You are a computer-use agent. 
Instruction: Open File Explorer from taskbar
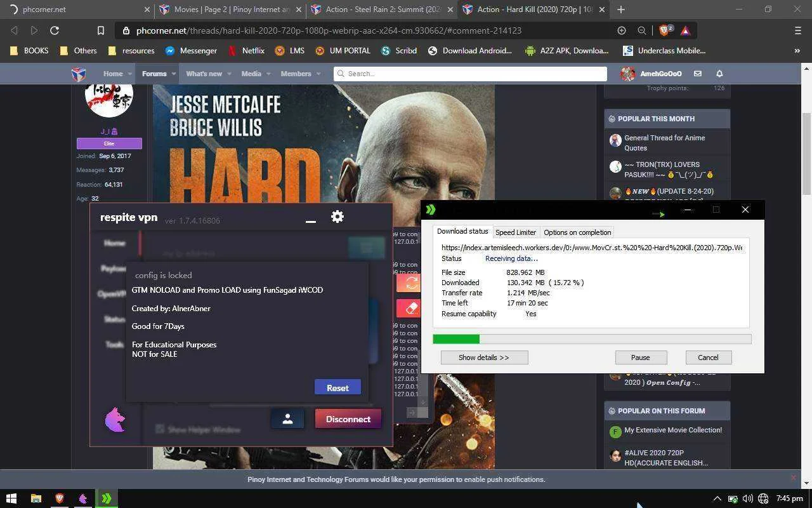click(x=36, y=498)
